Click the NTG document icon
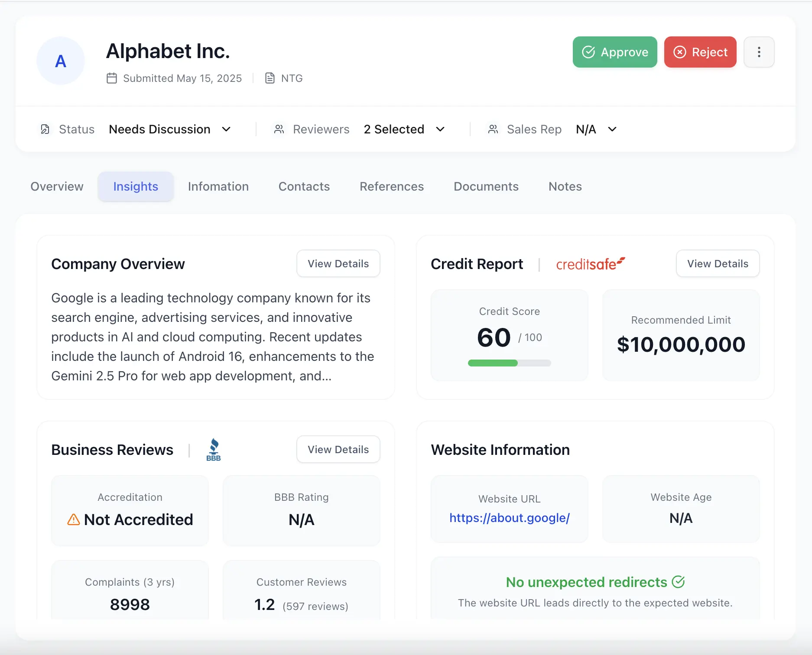Screen dimensions: 812x655 tap(270, 78)
